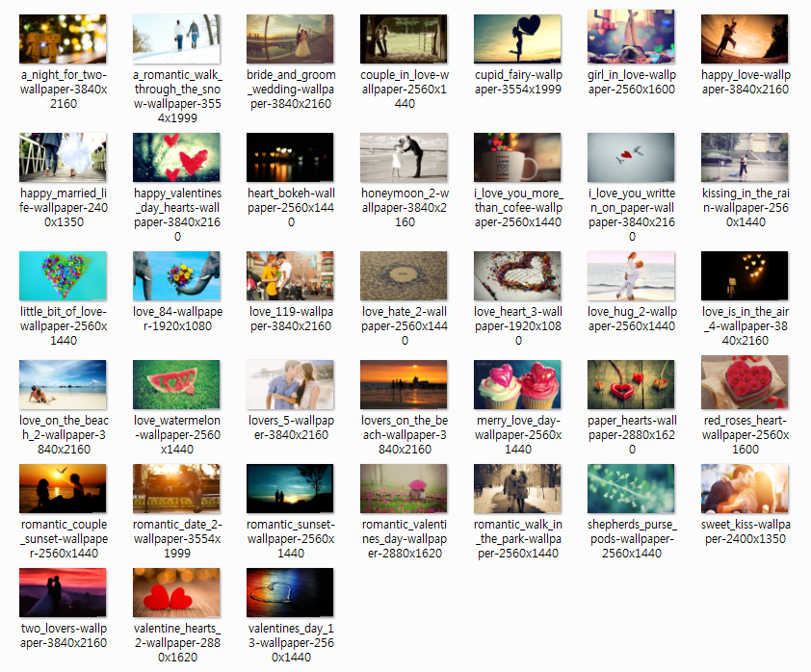Select the love_watermelon wallpaper thumbnail
811x672 pixels.
pos(176,384)
